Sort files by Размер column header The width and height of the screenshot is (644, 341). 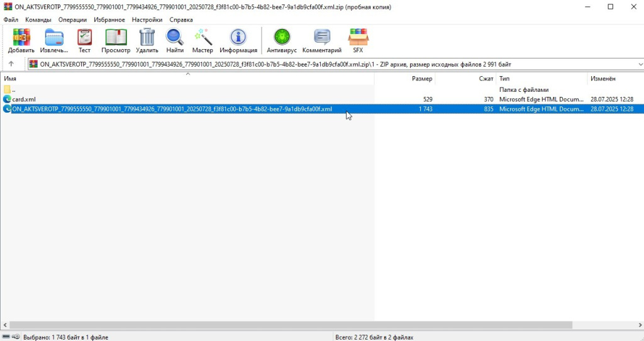coord(421,79)
